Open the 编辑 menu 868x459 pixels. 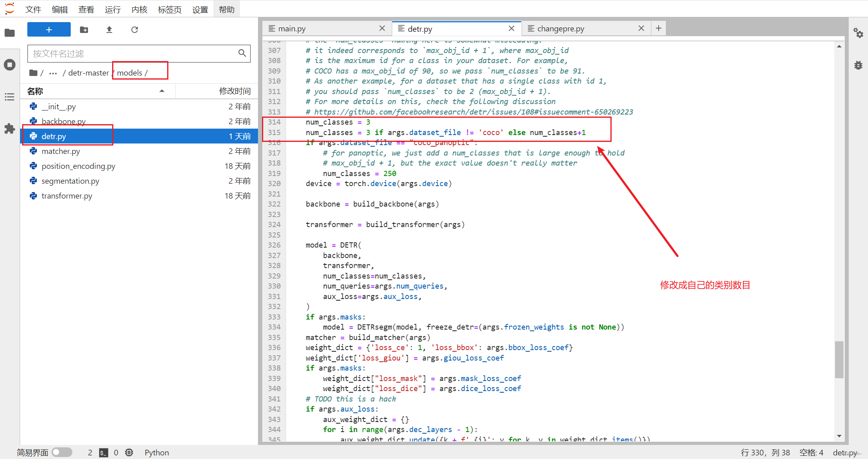point(60,9)
